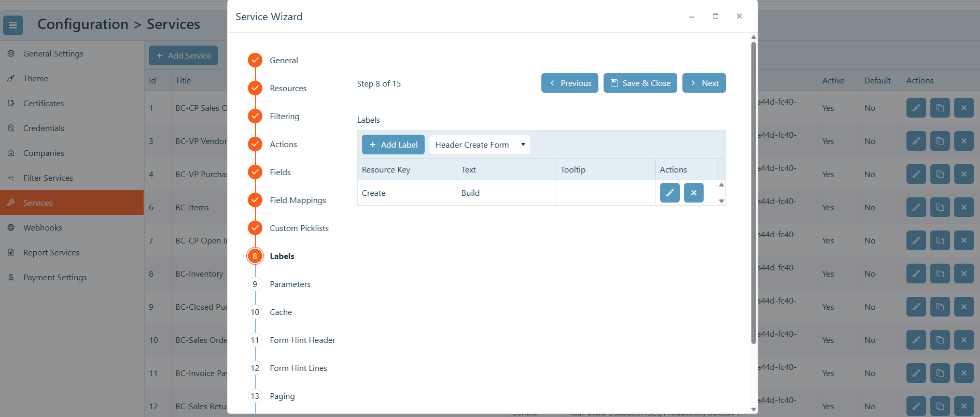
Task: Delete service row 8 BC-Inventory
Action: (963, 274)
